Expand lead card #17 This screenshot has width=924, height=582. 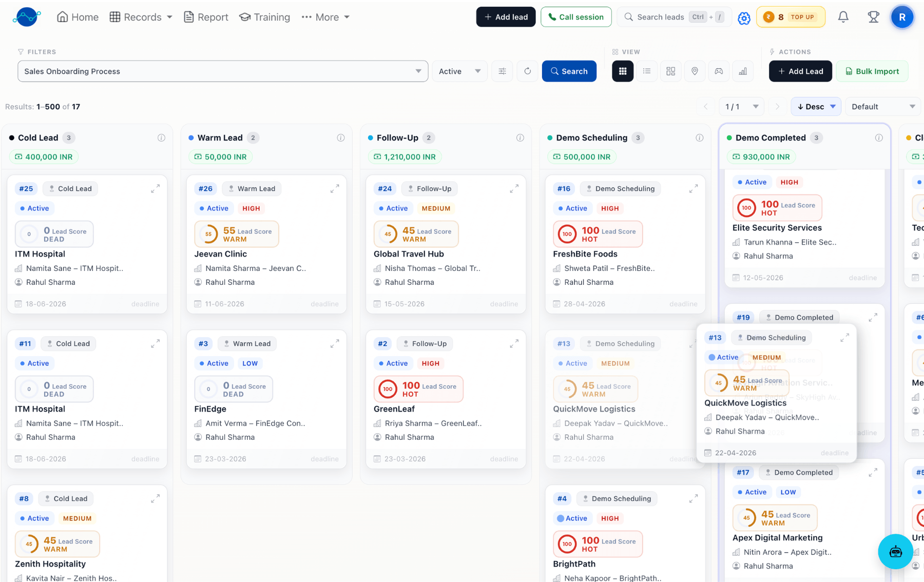pos(873,473)
